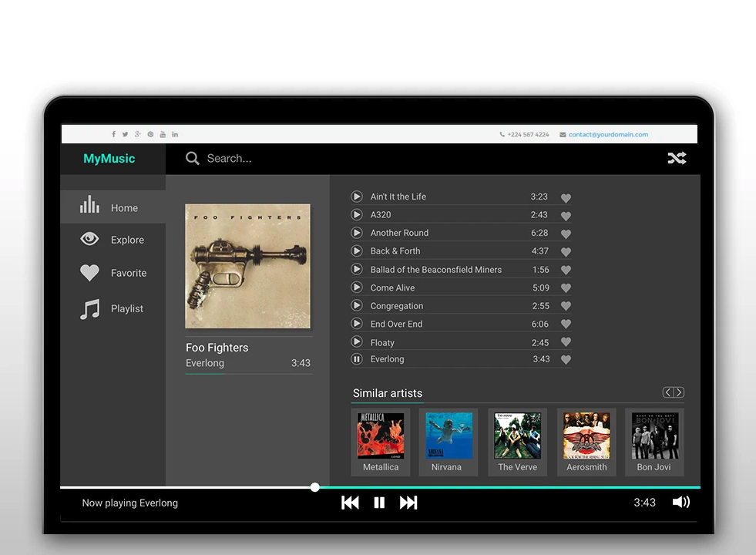
Task: Play Ballad of the Beaconsfield Miners
Action: pyautogui.click(x=357, y=269)
